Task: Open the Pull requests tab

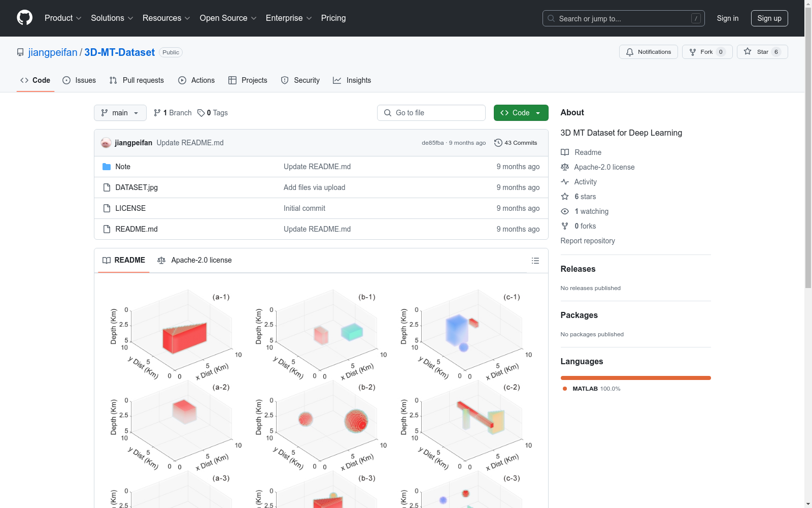Action: [x=137, y=80]
